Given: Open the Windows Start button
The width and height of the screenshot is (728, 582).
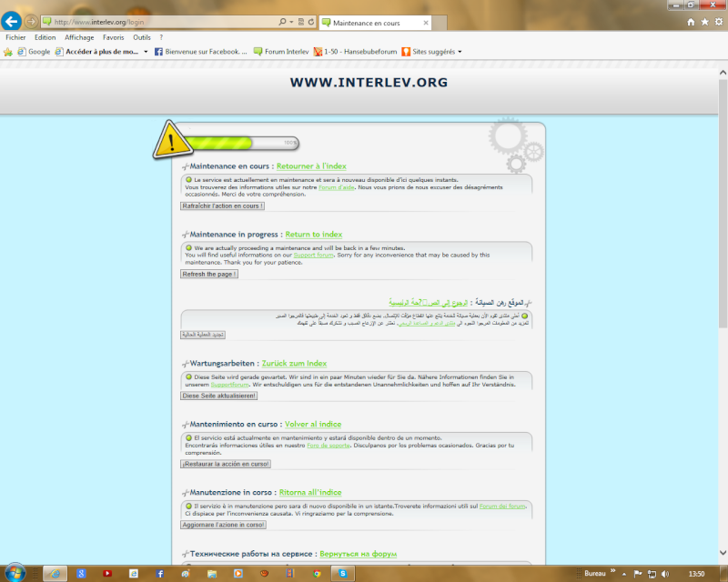Looking at the screenshot, I should pyautogui.click(x=15, y=573).
